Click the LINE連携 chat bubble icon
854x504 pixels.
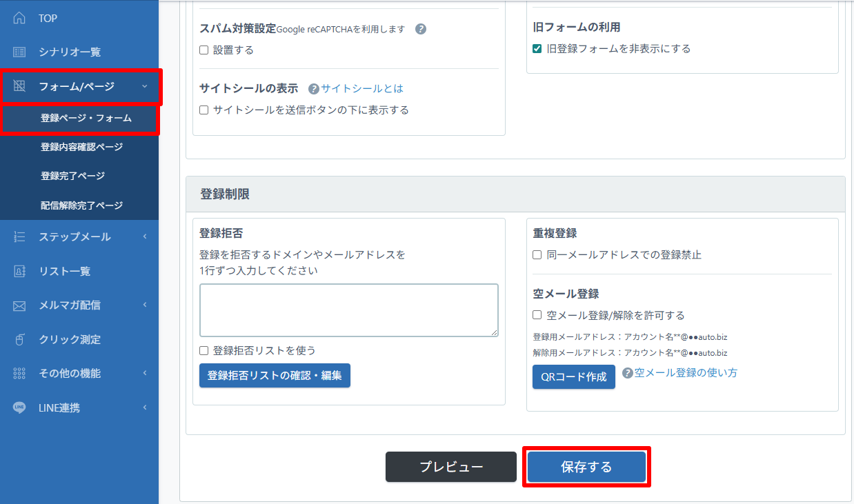coord(19,407)
